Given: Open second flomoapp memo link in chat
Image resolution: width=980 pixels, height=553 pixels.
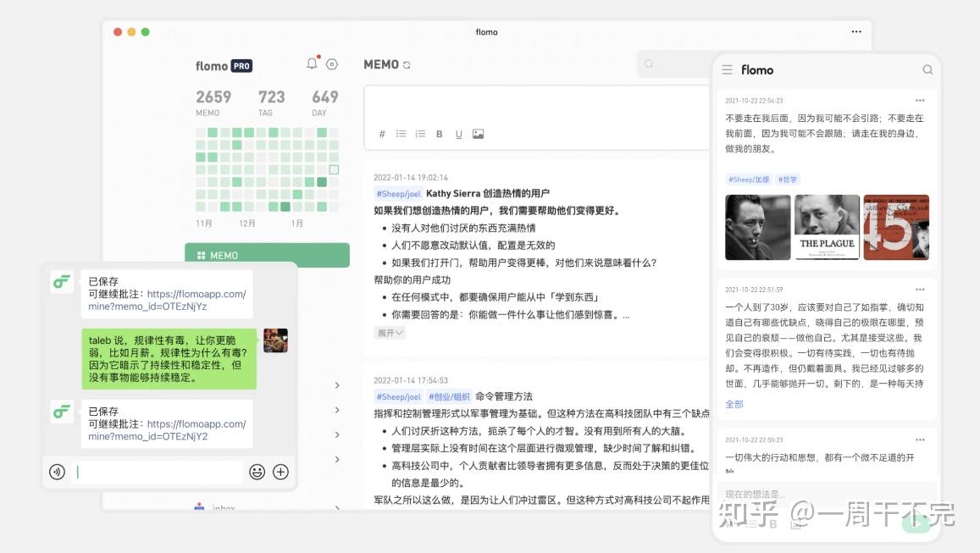Looking at the screenshot, I should [167, 430].
